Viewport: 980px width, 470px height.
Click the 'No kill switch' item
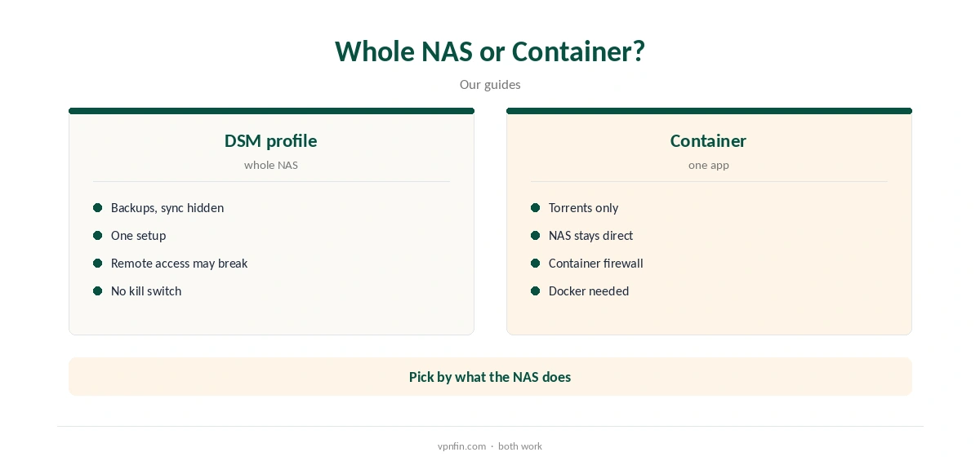point(146,290)
